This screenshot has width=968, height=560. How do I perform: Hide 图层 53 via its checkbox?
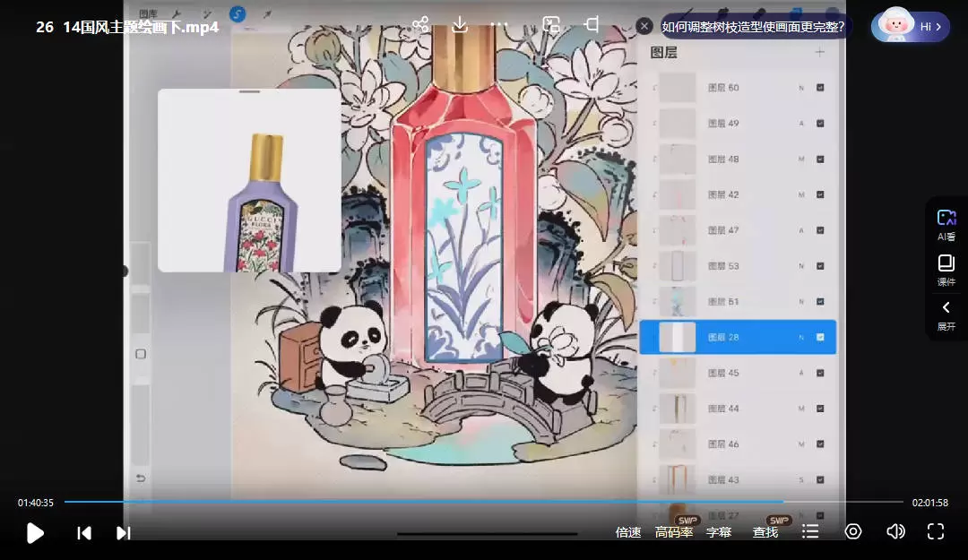(820, 266)
